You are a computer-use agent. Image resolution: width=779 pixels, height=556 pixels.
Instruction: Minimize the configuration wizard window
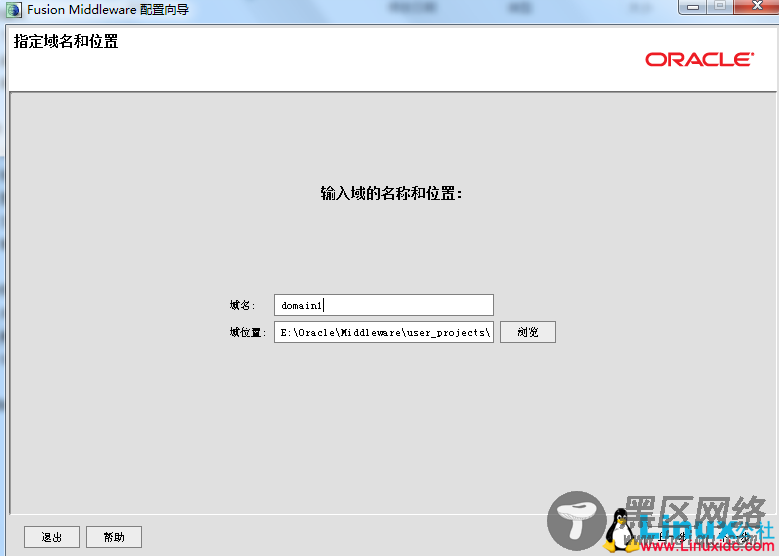(693, 7)
